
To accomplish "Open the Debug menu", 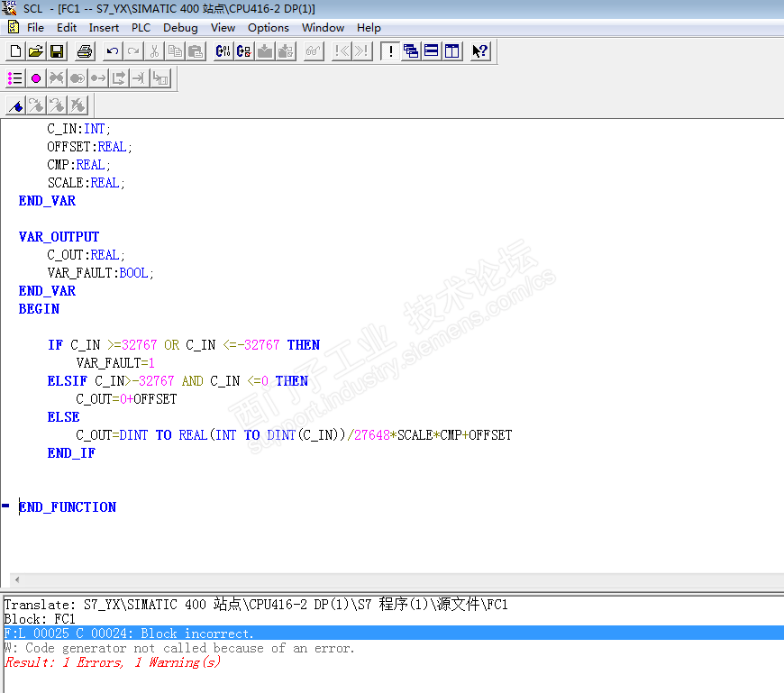I will pos(180,28).
